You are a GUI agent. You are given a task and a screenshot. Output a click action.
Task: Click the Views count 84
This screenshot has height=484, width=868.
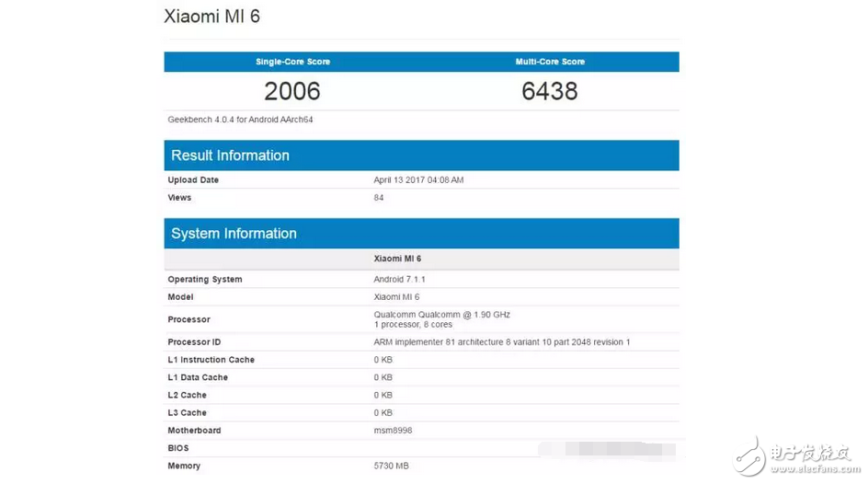click(x=379, y=198)
